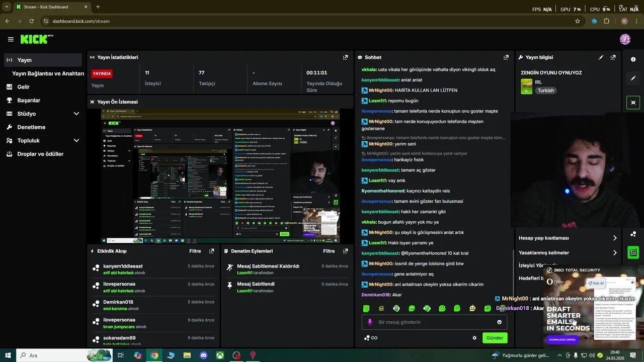Open Xbox app from the taskbar
644x362 pixels.
point(220,355)
